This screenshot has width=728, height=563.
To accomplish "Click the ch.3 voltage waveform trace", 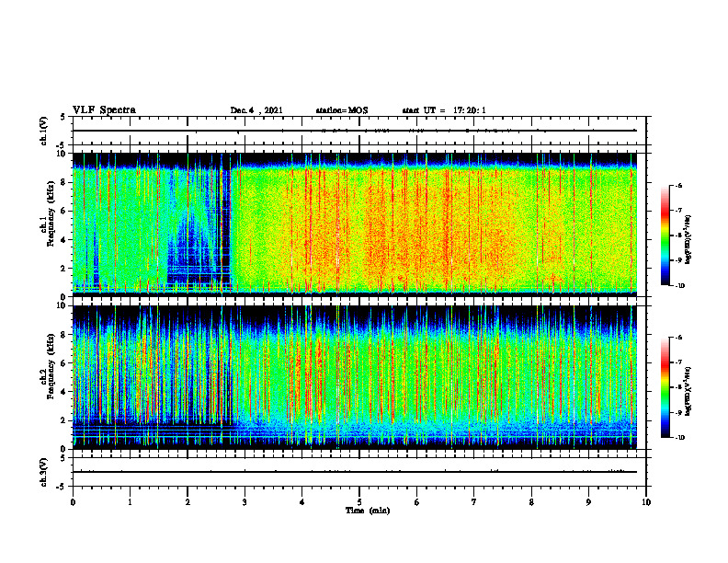I will click(x=355, y=472).
